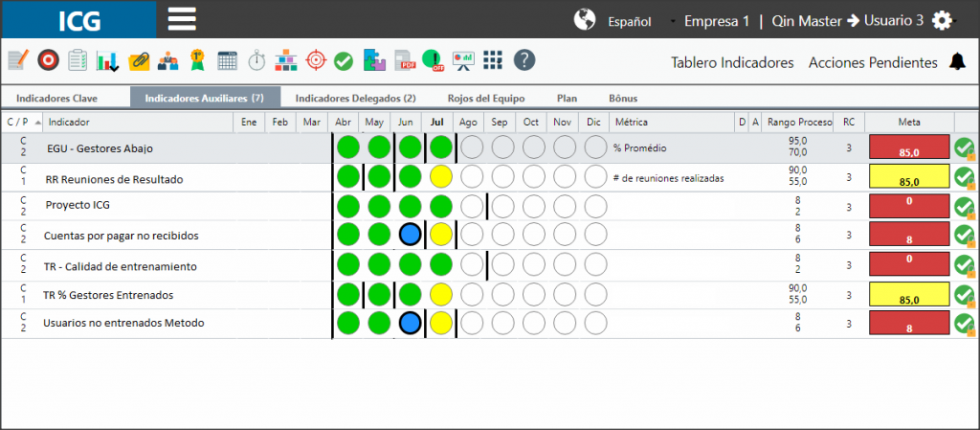Expand the settings gear dropdown

click(943, 21)
